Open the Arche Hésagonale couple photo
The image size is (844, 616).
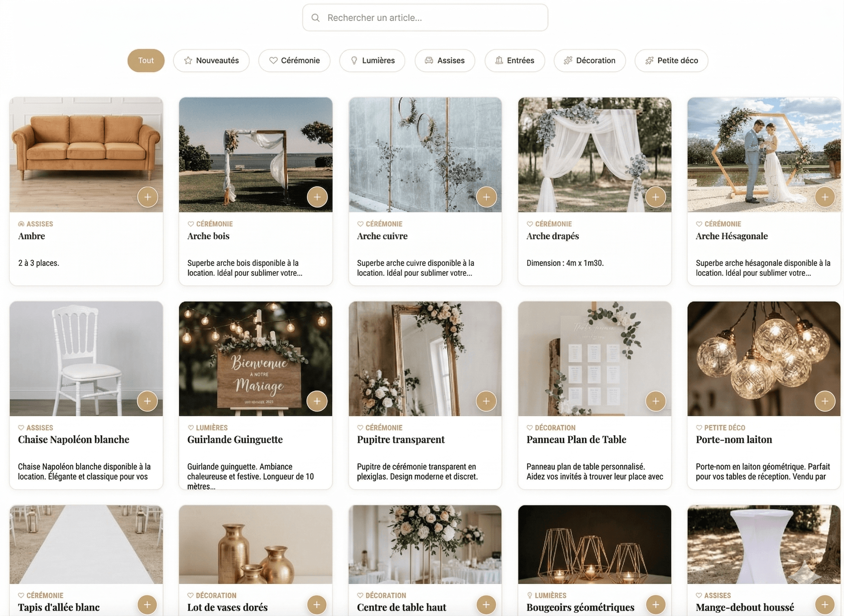[764, 155]
